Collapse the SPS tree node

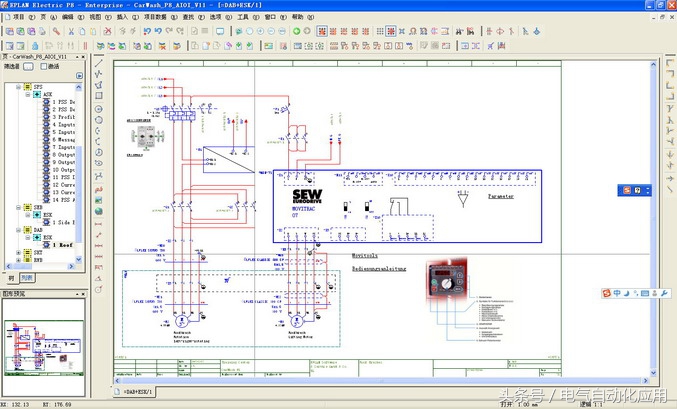pos(18,87)
